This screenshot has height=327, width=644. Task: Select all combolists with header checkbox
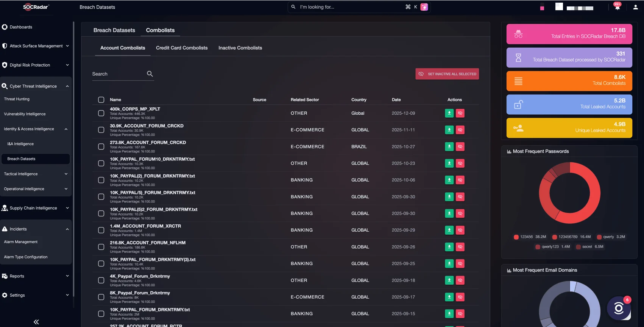(x=101, y=100)
